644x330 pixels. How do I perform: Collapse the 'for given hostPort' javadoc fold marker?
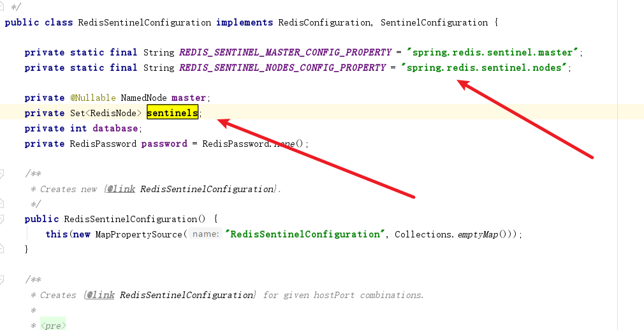point(2,280)
